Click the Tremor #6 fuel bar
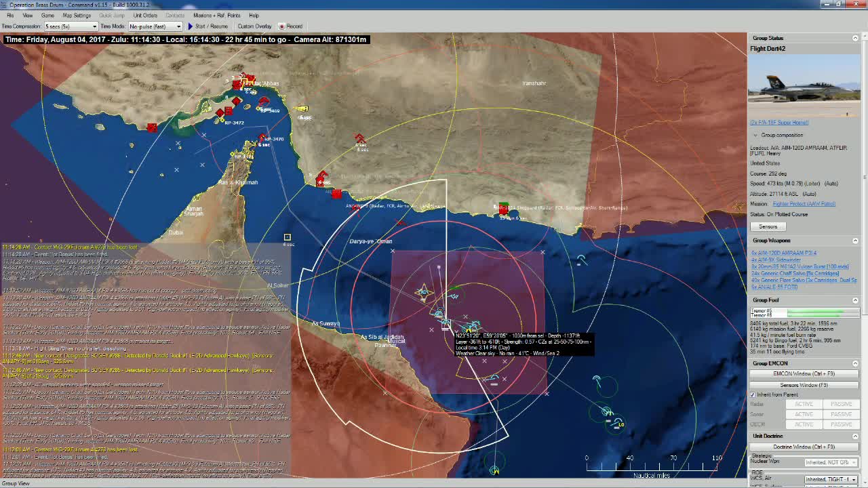The width and height of the screenshot is (868, 488). pyautogui.click(x=823, y=315)
